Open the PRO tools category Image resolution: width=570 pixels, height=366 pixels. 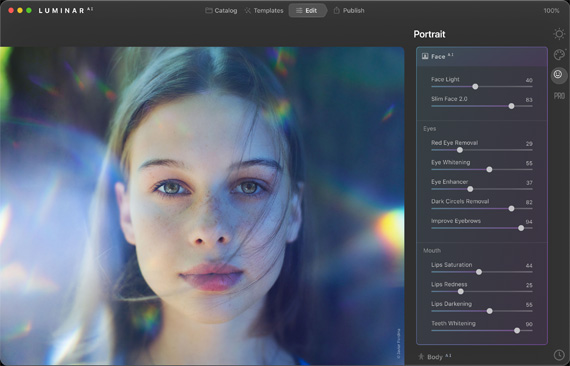(559, 96)
